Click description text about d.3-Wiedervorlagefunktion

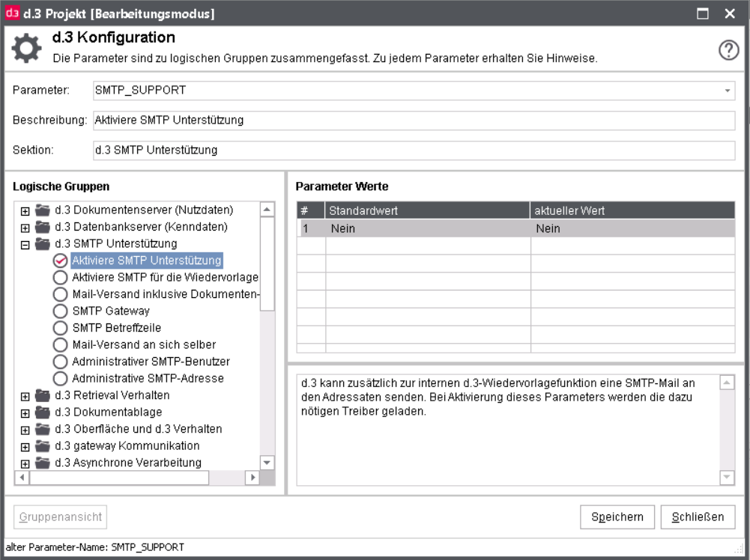coord(498,397)
